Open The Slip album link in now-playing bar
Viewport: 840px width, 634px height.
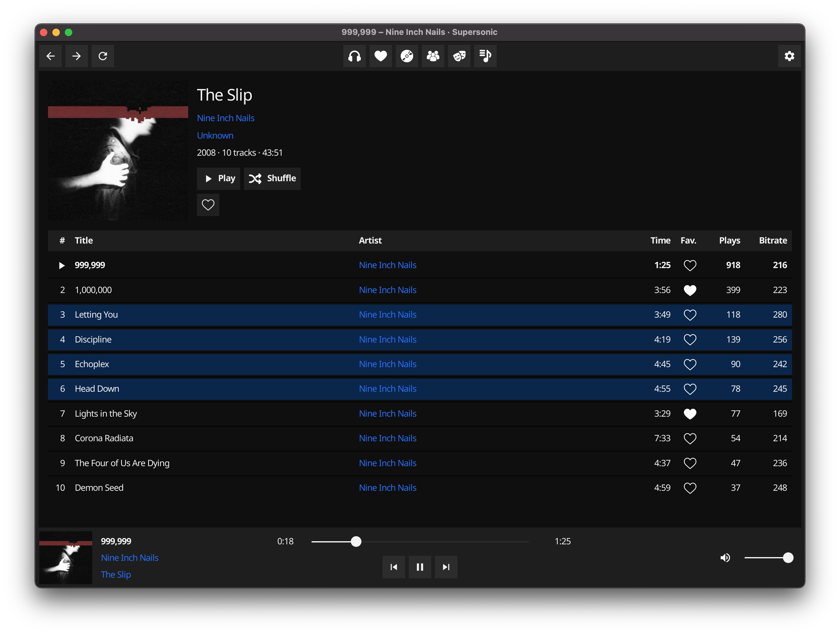(116, 575)
